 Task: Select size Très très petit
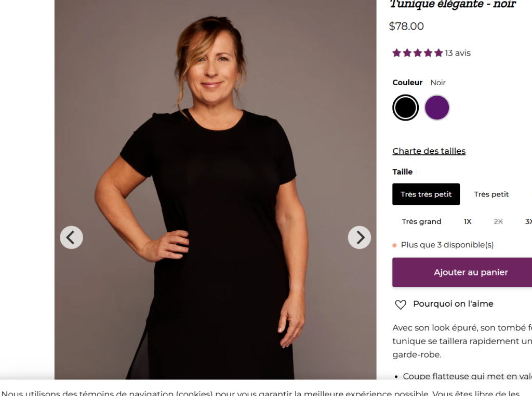tap(426, 194)
